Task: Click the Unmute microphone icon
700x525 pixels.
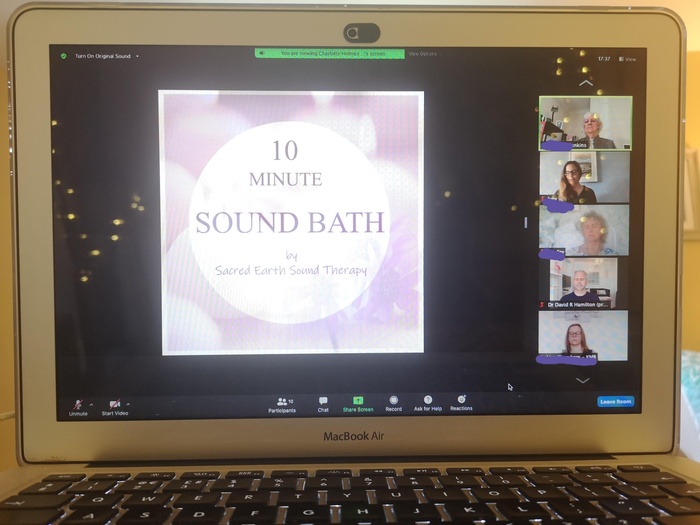Action: 78,404
